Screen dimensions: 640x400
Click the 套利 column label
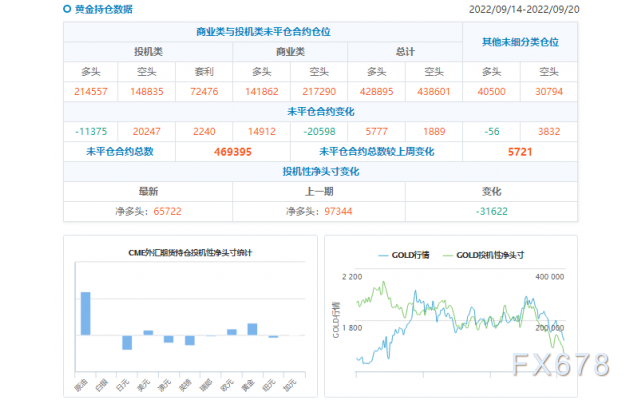click(204, 72)
